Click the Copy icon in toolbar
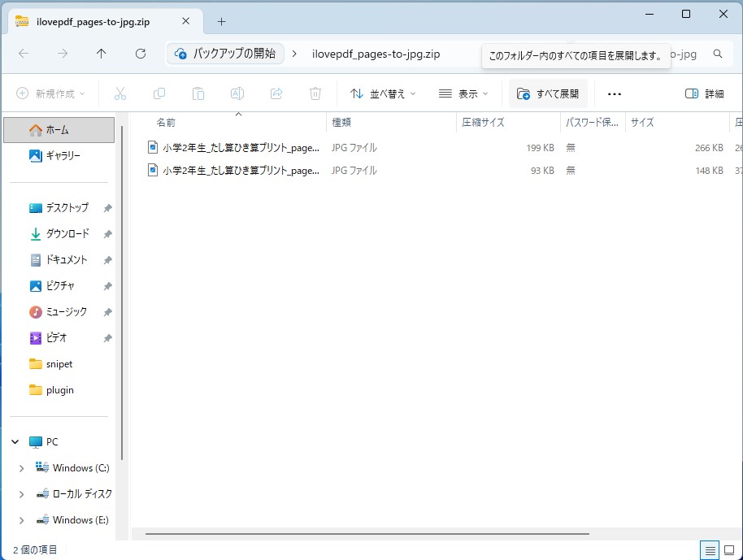The height and width of the screenshot is (560, 743). (x=159, y=93)
